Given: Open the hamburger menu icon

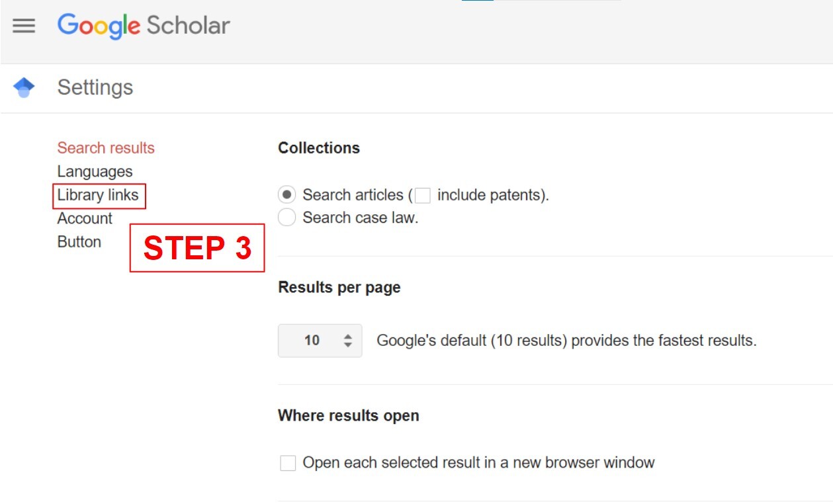Looking at the screenshot, I should (24, 26).
